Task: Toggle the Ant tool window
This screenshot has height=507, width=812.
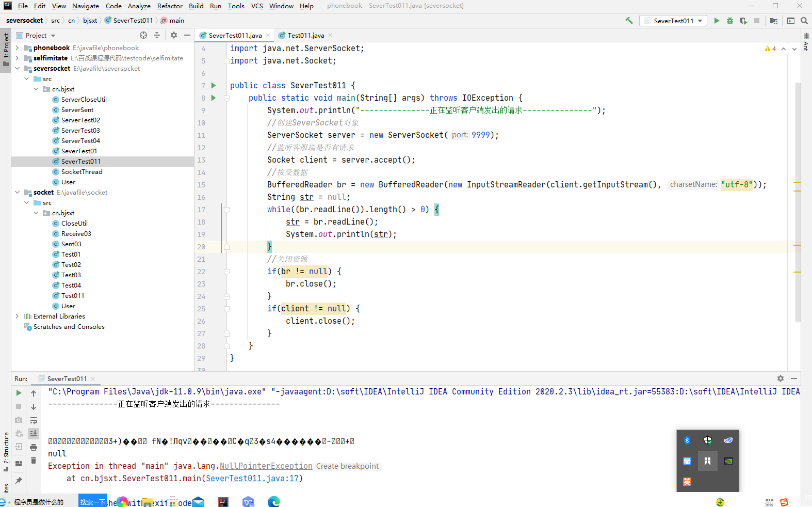Action: 806,42
